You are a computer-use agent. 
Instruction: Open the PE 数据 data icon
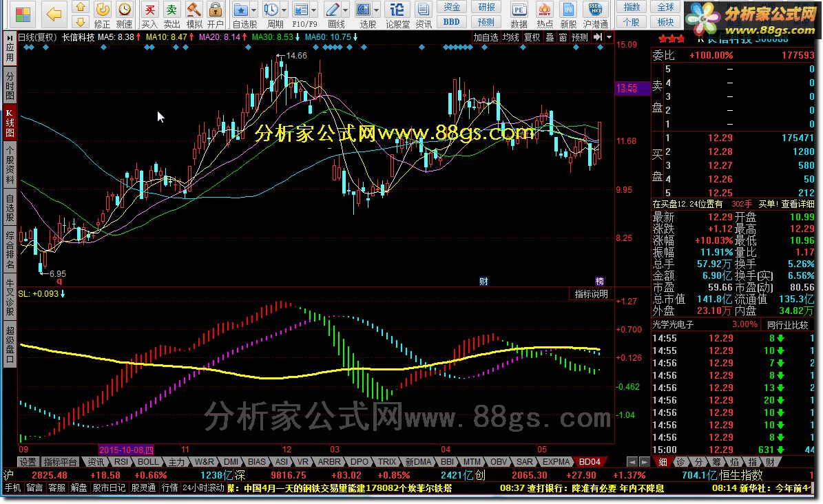pos(519,10)
